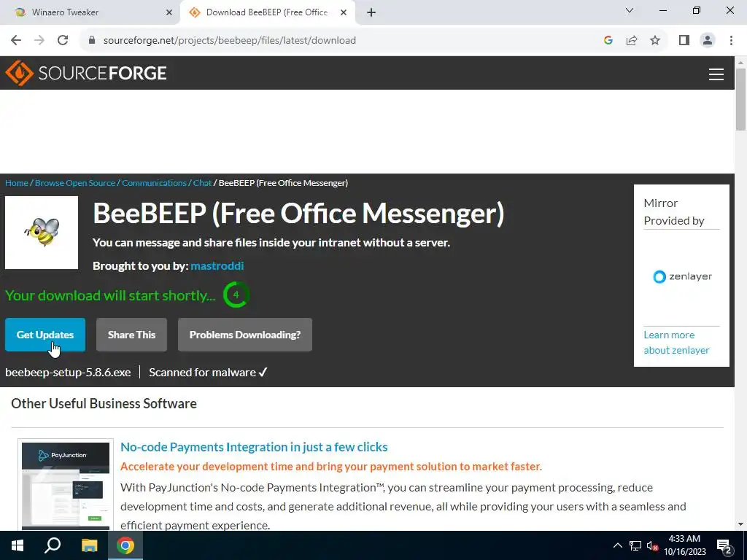This screenshot has height=560, width=747.
Task: Open the Windows Start menu
Action: point(18,545)
